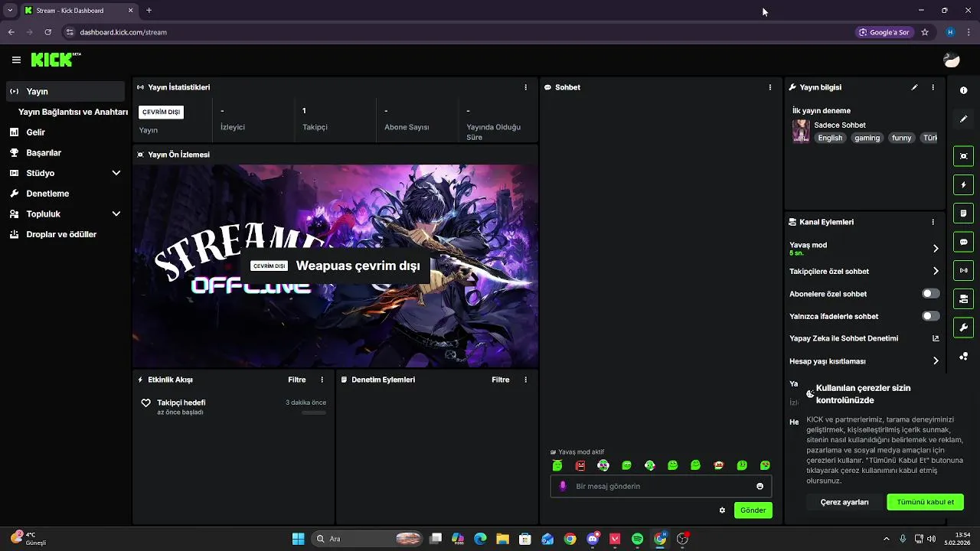Open the hamburger menu next to Kick logo

click(16, 60)
